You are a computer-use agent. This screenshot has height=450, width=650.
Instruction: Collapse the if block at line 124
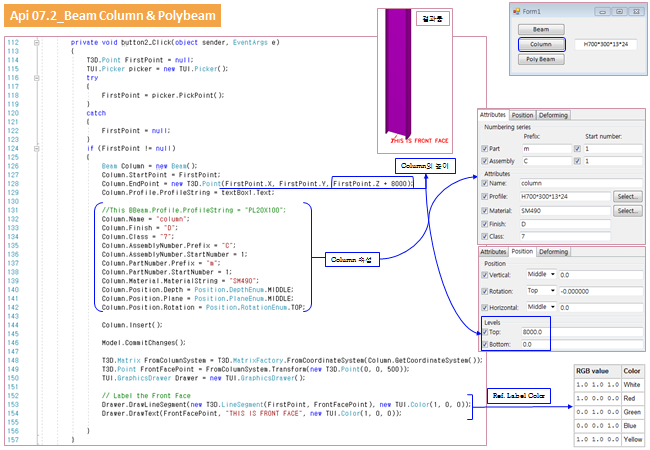coord(37,148)
